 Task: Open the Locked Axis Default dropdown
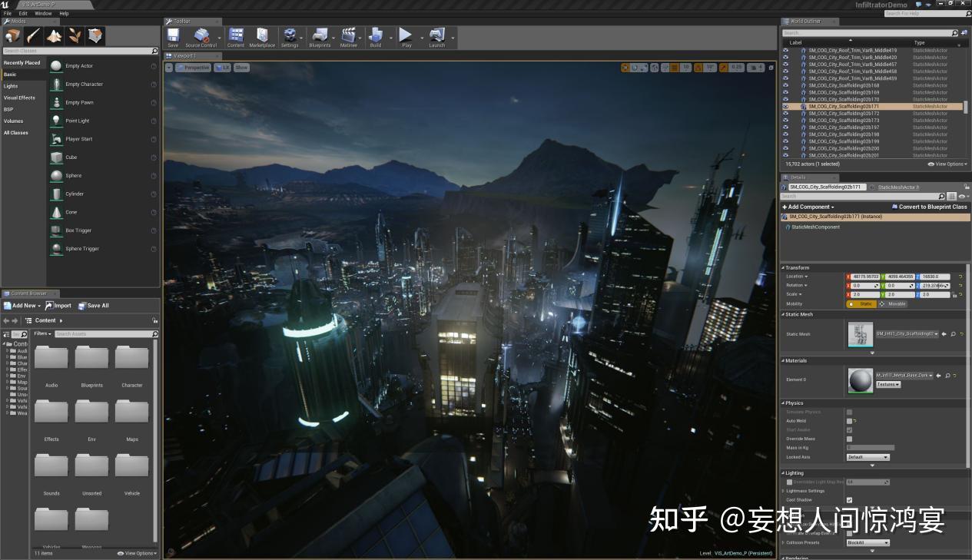point(868,456)
